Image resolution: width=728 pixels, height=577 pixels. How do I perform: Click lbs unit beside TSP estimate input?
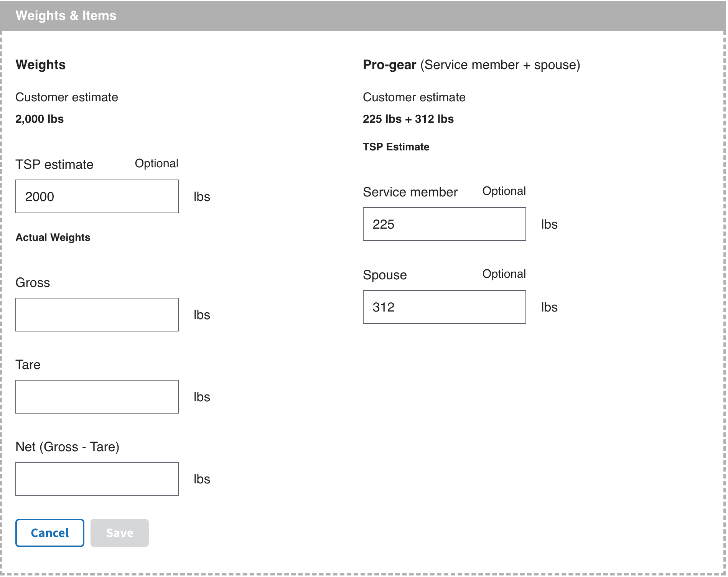point(202,197)
